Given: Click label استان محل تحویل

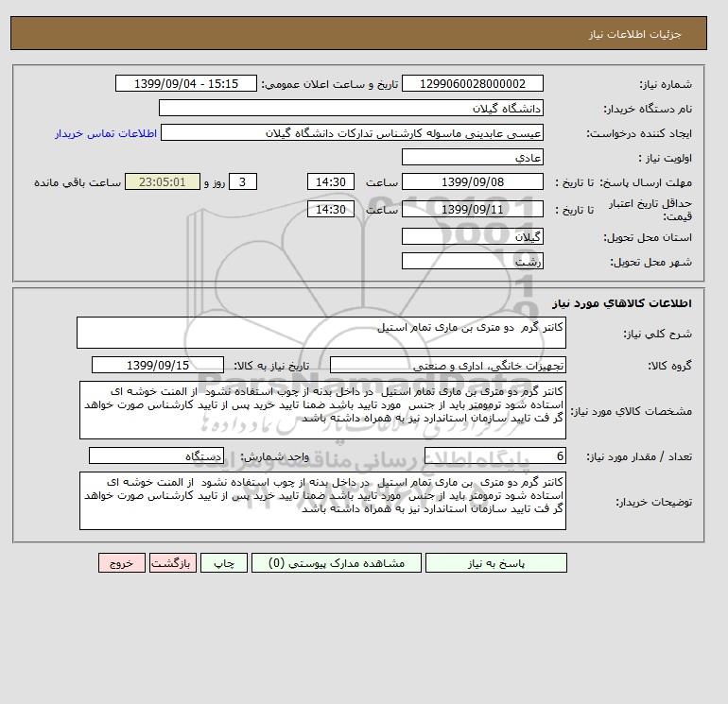Looking at the screenshot, I should coord(649,237).
